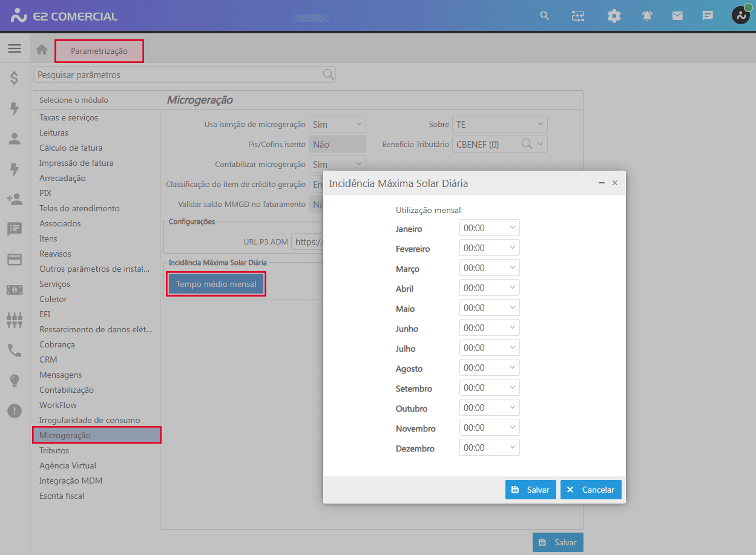Open the phone icon in left sidebar
The image size is (756, 555).
[x=15, y=350]
